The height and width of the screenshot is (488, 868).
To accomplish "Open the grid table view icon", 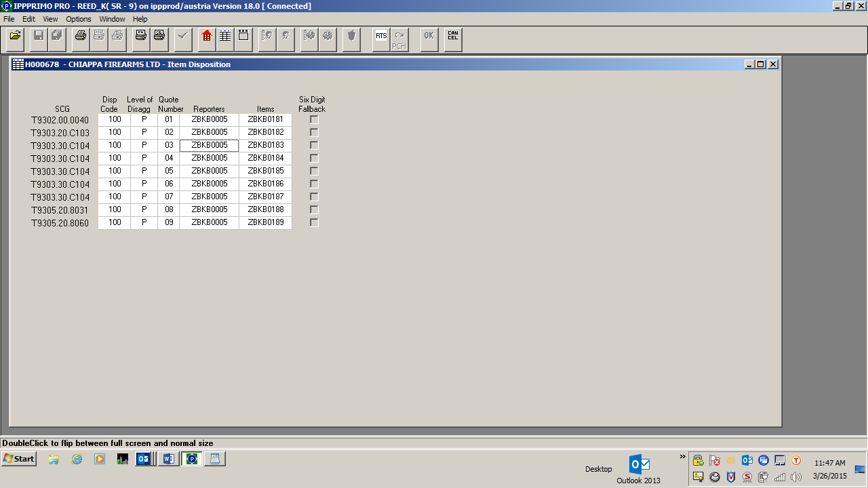I will pos(225,36).
